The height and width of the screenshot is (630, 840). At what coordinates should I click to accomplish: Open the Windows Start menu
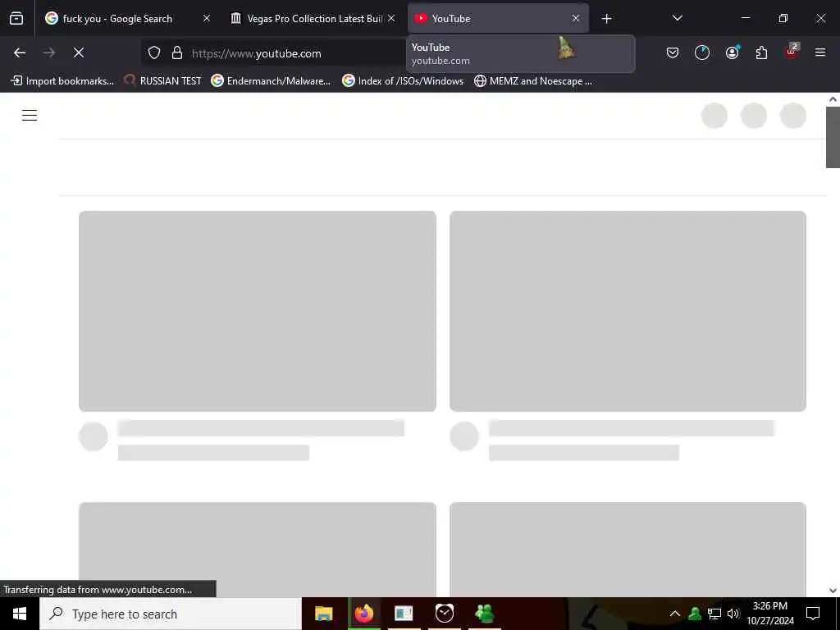[x=20, y=614]
